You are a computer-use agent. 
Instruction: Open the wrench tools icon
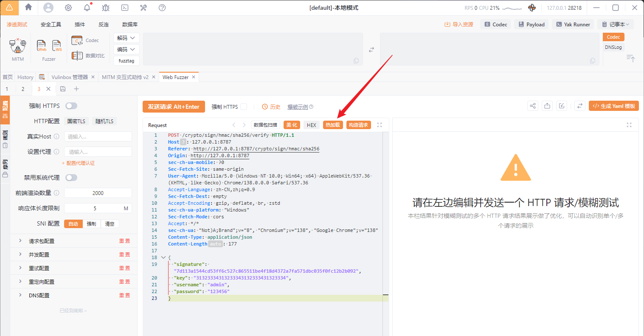[x=143, y=8]
